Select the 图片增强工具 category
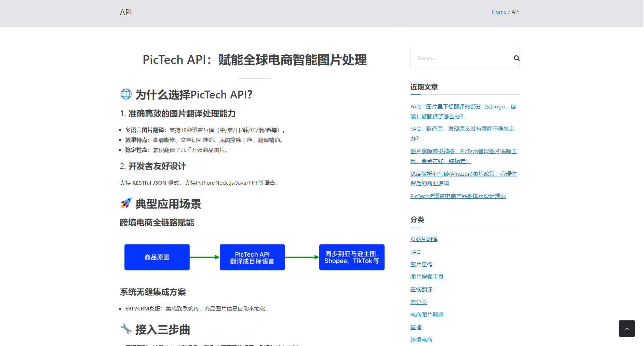644x346 pixels. [427, 277]
